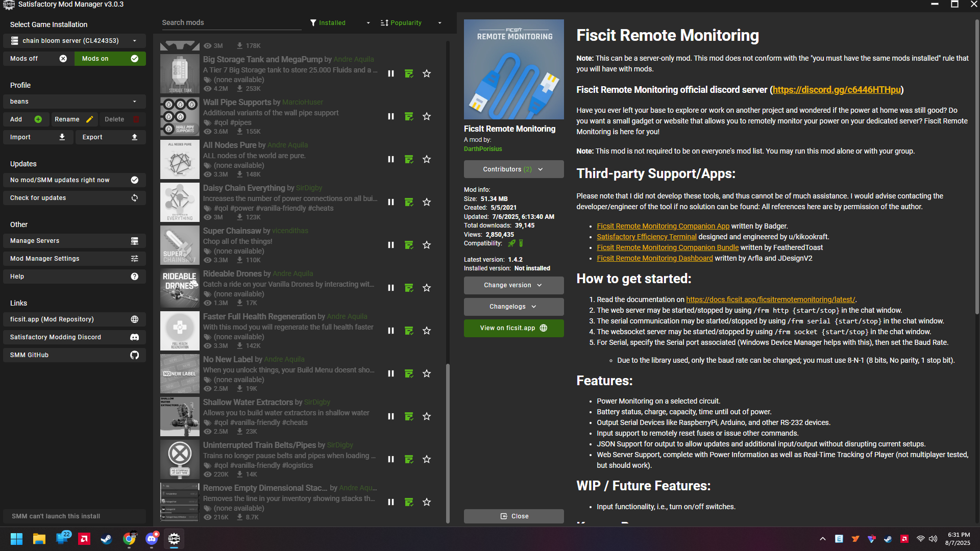Switch to Mods on
Screen dimensions: 980x551
point(110,59)
